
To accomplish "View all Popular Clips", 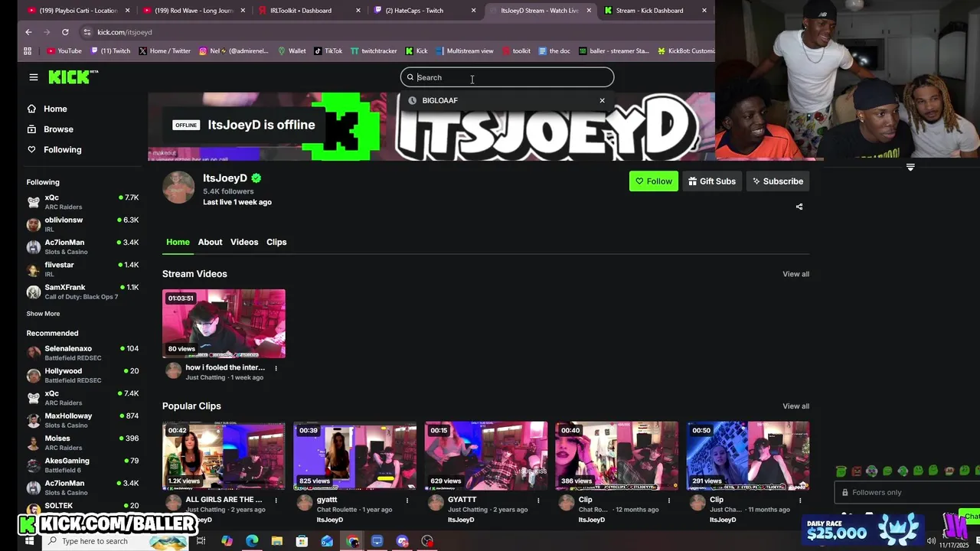I will [x=795, y=406].
